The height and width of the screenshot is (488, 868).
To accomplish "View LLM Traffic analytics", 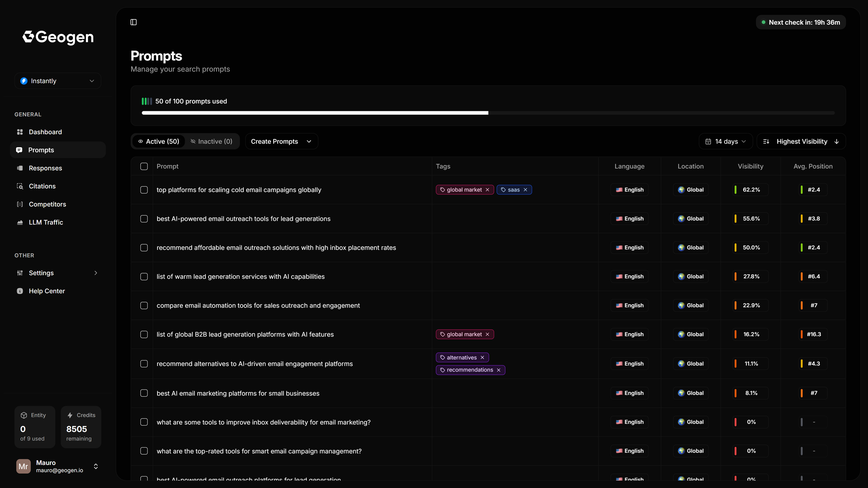I will click(x=46, y=222).
